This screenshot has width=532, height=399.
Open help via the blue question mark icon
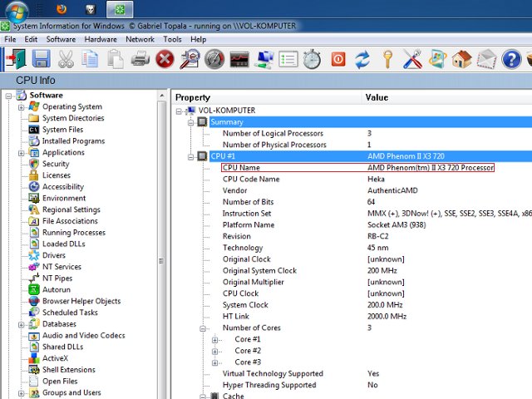[511, 59]
